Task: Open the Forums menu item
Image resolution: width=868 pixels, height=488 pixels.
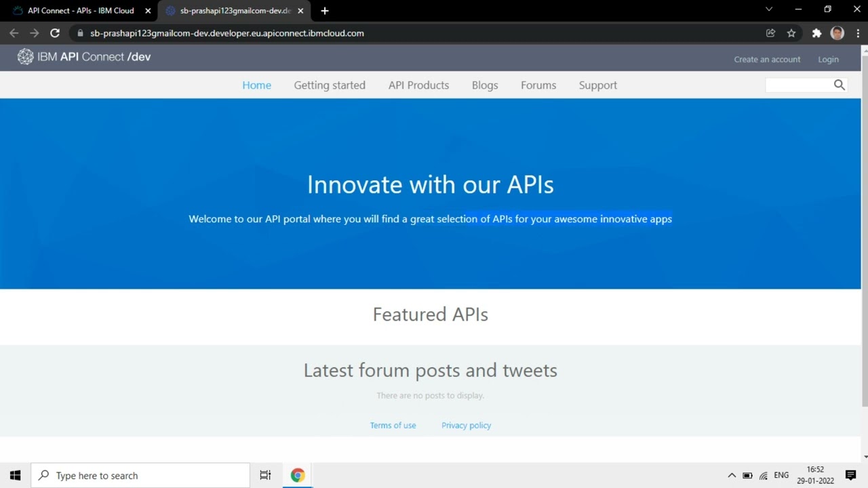Action: click(x=538, y=85)
